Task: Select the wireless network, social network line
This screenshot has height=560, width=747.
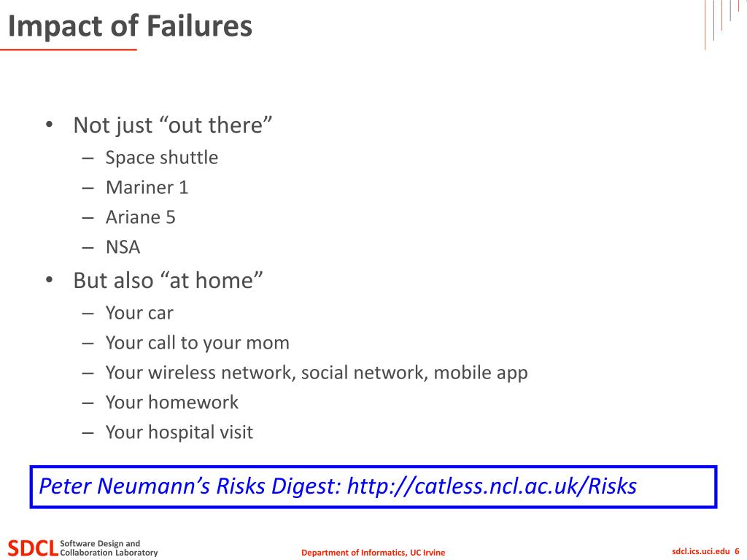Action: click(x=317, y=373)
